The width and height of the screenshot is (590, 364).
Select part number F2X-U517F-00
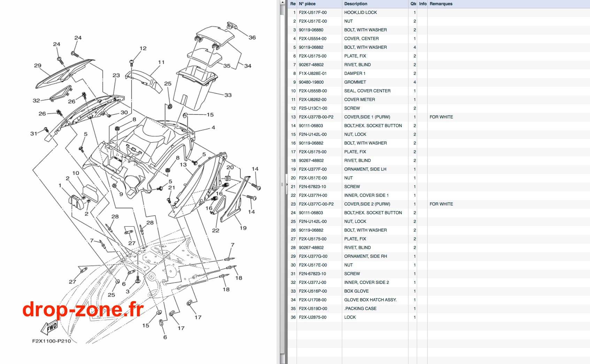point(313,13)
